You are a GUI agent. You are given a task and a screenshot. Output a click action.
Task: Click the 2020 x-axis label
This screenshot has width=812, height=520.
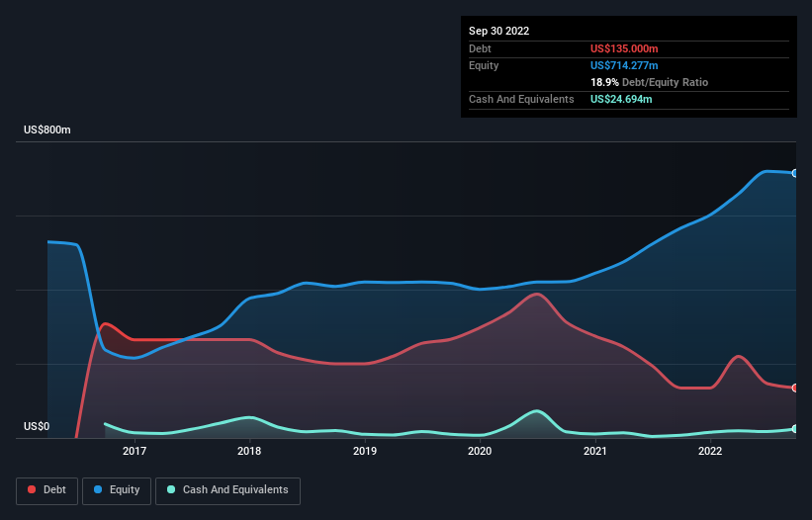480,451
